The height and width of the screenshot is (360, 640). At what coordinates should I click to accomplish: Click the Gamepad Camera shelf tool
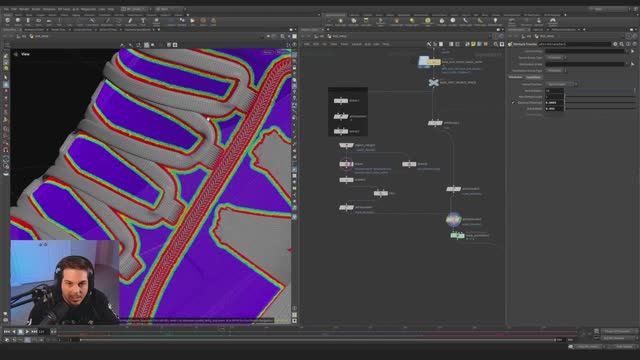(553, 22)
